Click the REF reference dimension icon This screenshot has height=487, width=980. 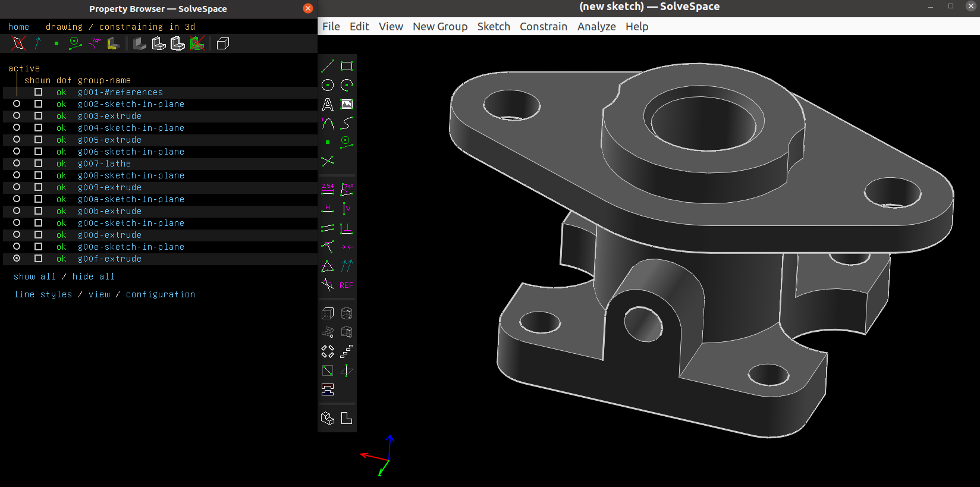[347, 285]
